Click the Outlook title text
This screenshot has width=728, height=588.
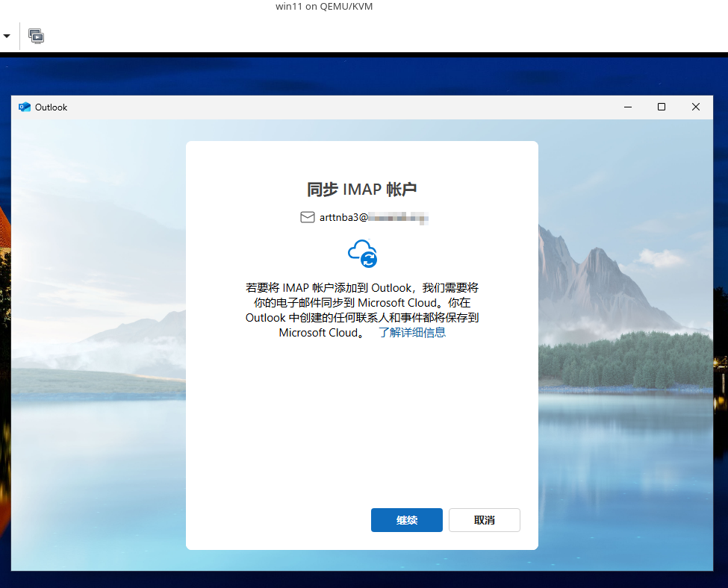(51, 107)
